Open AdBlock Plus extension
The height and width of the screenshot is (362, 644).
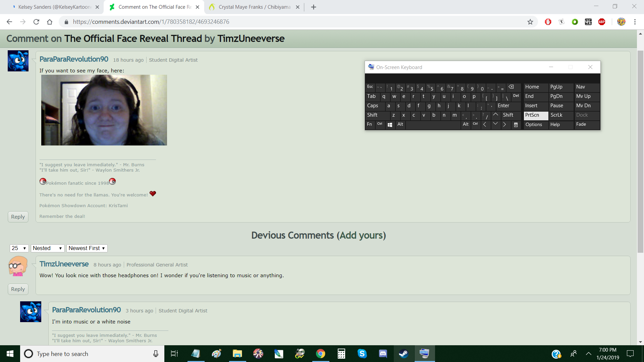(602, 22)
